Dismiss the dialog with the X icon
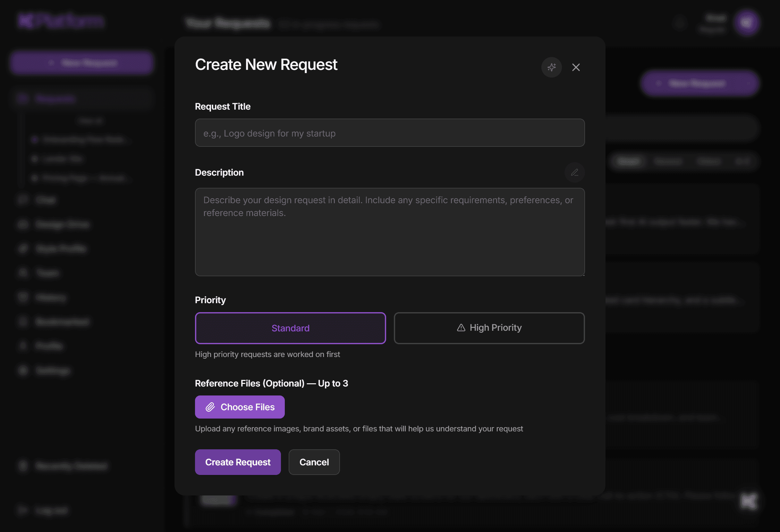This screenshot has height=532, width=780. (576, 67)
